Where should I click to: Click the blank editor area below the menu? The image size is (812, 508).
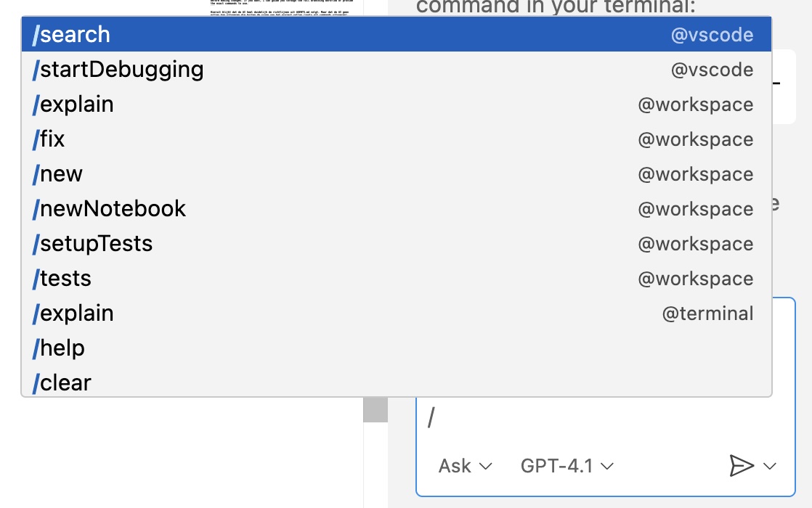coord(182,450)
